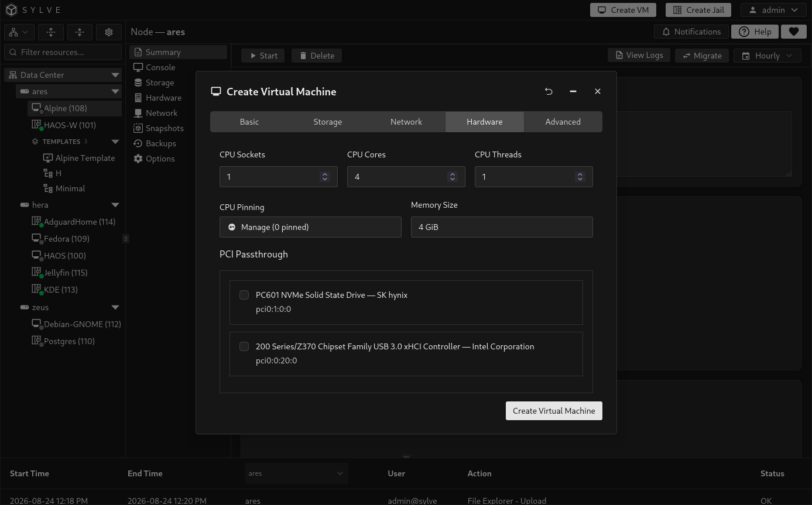The width and height of the screenshot is (812, 505).
Task: Click the Fedora (109) VM monitor icon
Action: pyautogui.click(x=36, y=239)
